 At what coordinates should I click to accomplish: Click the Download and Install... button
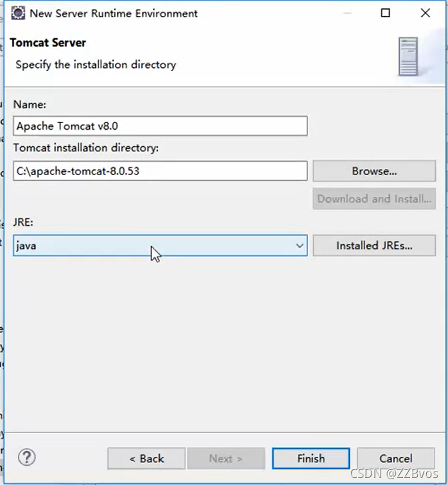[x=374, y=199]
